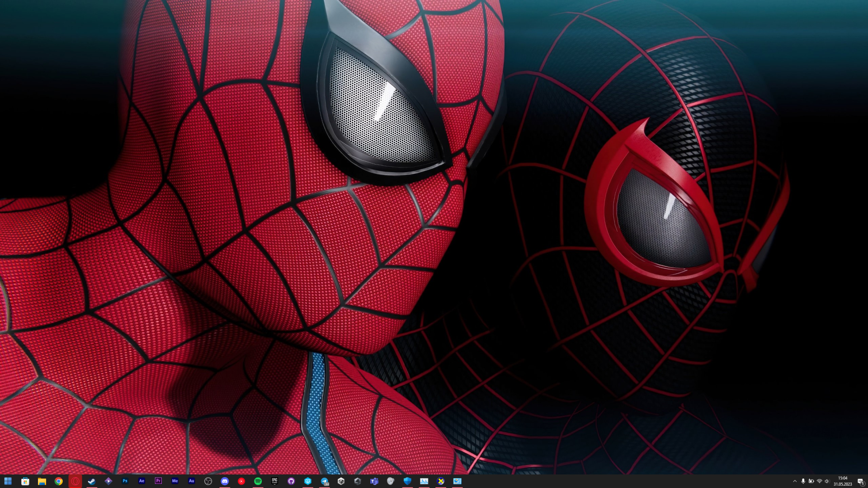The height and width of the screenshot is (488, 868).
Task: Open OBS Studio from the taskbar
Action: pyautogui.click(x=208, y=481)
